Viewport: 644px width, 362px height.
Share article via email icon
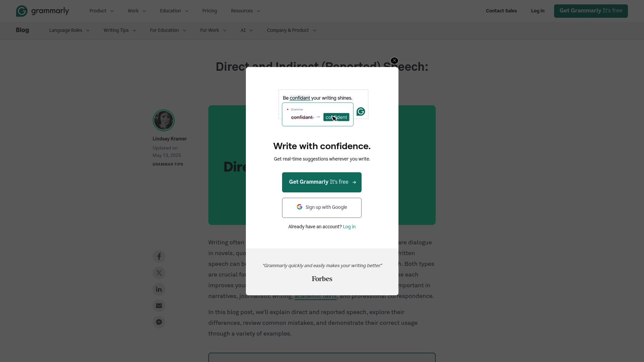pos(159,306)
